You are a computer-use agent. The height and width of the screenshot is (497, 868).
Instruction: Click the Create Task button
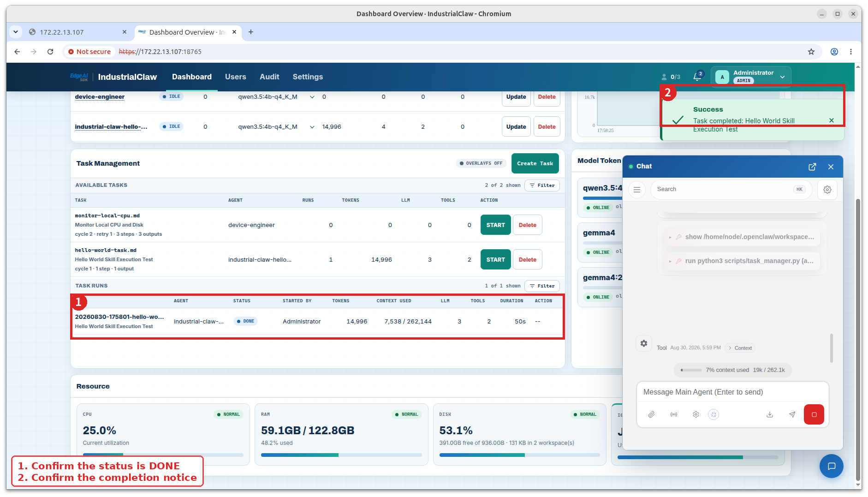(535, 163)
